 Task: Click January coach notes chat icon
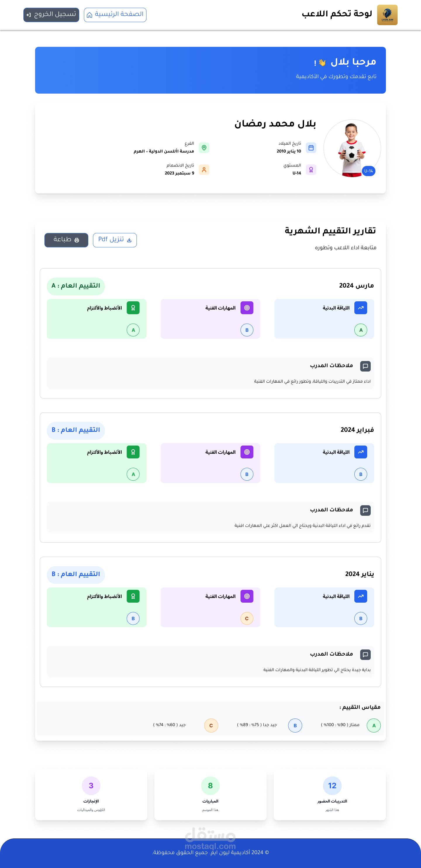point(365,654)
